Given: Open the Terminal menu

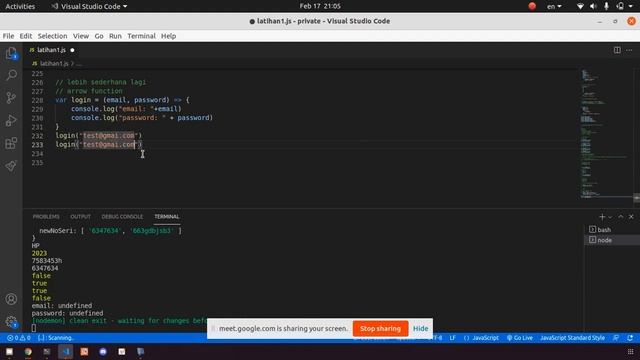Looking at the screenshot, I should [x=141, y=36].
